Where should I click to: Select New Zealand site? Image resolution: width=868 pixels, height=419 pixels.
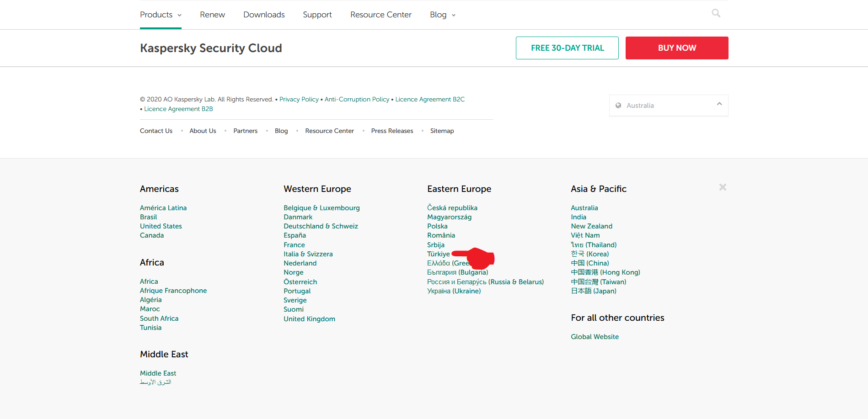(591, 226)
